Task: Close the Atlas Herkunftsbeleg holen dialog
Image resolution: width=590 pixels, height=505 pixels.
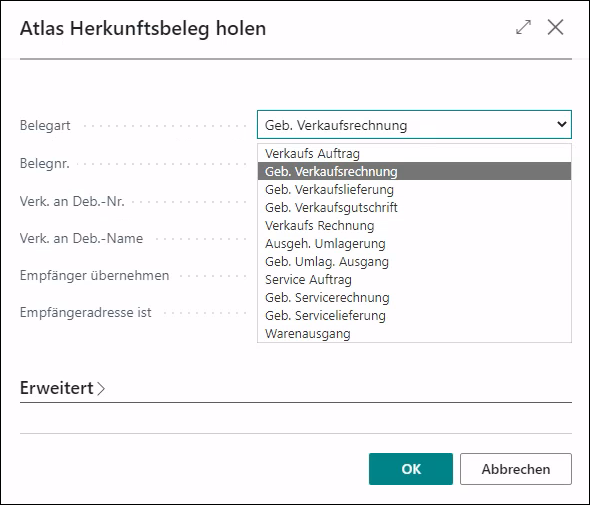Action: [555, 27]
